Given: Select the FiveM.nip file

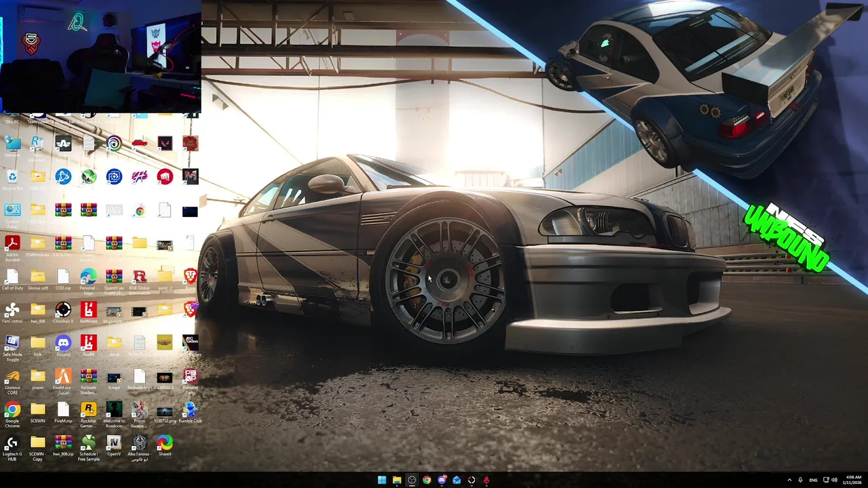Looking at the screenshot, I should pos(63,412).
